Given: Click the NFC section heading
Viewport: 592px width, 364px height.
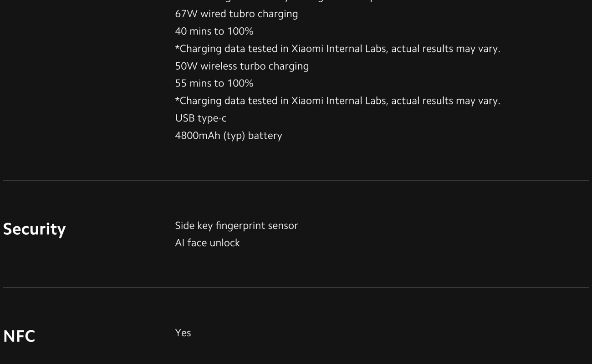Looking at the screenshot, I should click(x=19, y=336).
